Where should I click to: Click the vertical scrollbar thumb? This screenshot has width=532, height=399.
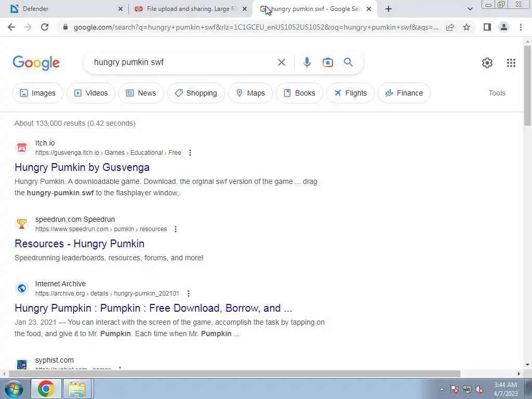[527, 86]
